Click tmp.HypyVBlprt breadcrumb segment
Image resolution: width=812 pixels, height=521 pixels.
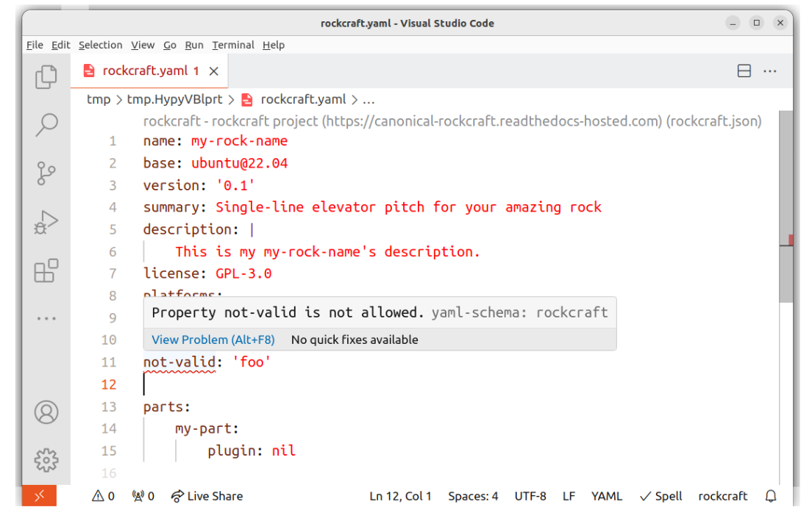pyautogui.click(x=174, y=99)
